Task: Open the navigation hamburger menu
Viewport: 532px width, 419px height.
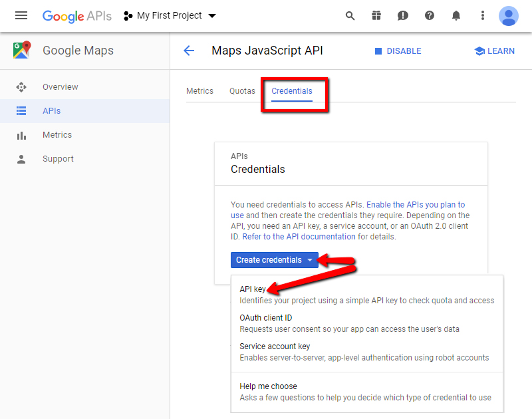Action: pyautogui.click(x=21, y=15)
